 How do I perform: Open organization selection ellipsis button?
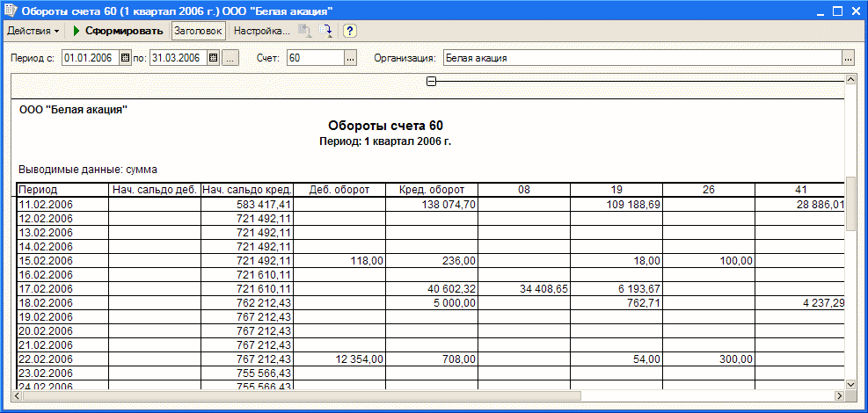[x=849, y=57]
